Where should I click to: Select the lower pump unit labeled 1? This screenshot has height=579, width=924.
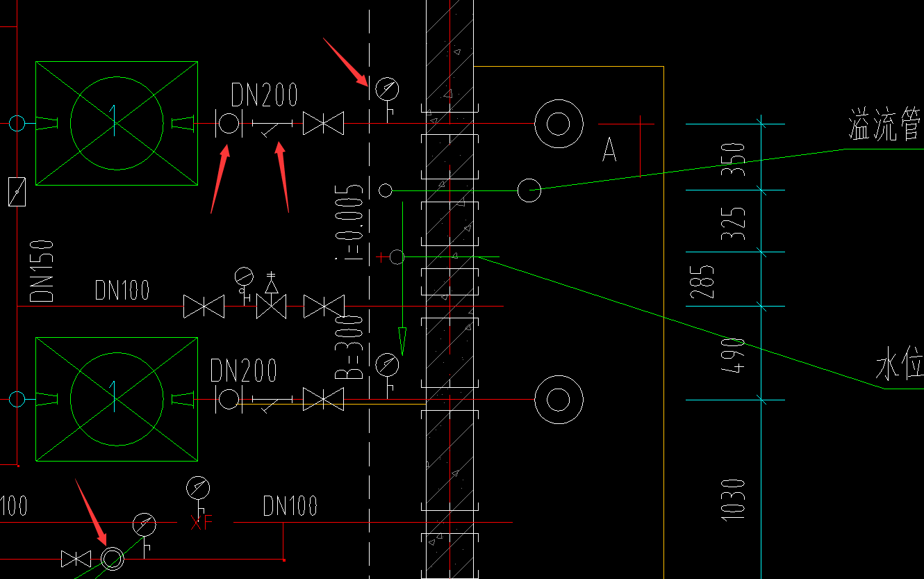coord(117,399)
